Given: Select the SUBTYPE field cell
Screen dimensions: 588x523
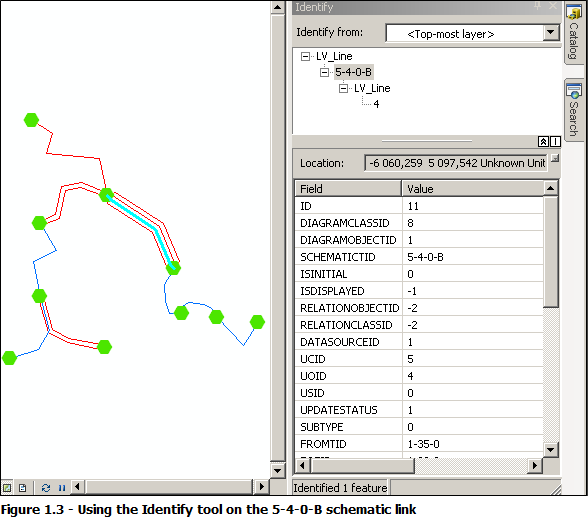Looking at the screenshot, I should (x=349, y=427).
